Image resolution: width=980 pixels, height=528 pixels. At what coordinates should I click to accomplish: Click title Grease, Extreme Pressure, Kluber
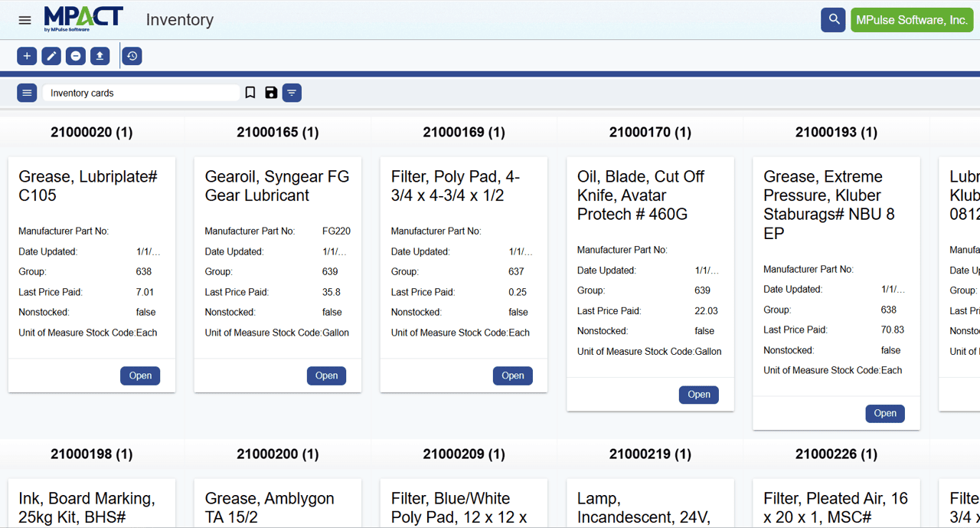pyautogui.click(x=829, y=205)
